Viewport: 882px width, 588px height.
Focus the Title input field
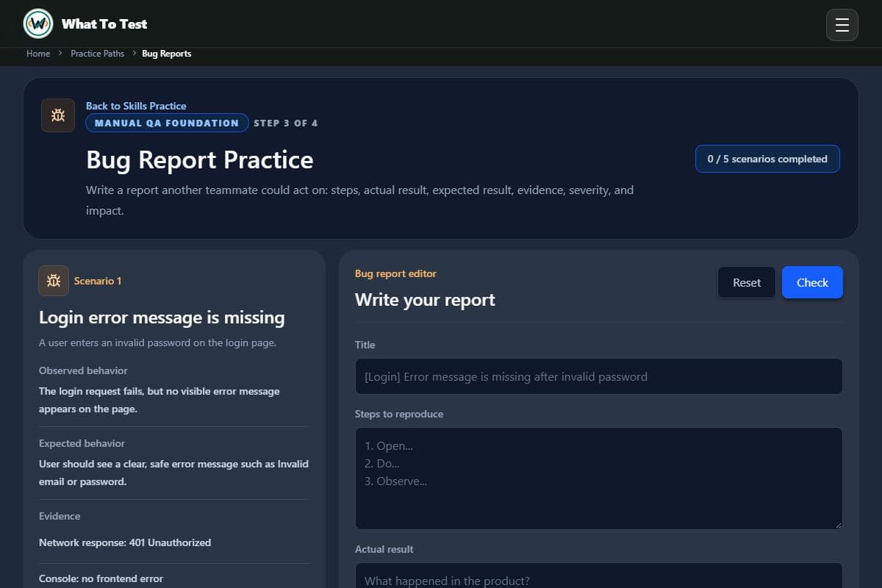pyautogui.click(x=598, y=376)
